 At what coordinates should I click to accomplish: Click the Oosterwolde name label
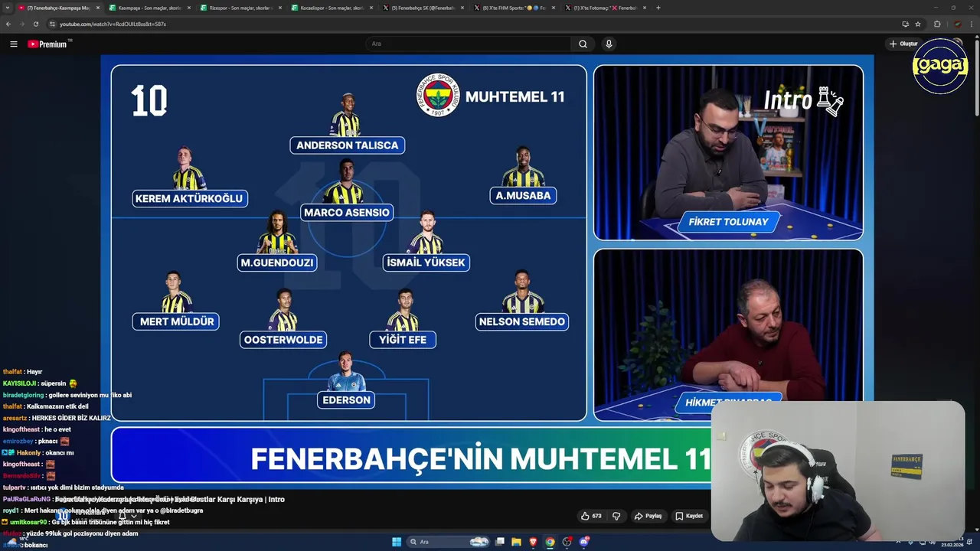point(283,339)
